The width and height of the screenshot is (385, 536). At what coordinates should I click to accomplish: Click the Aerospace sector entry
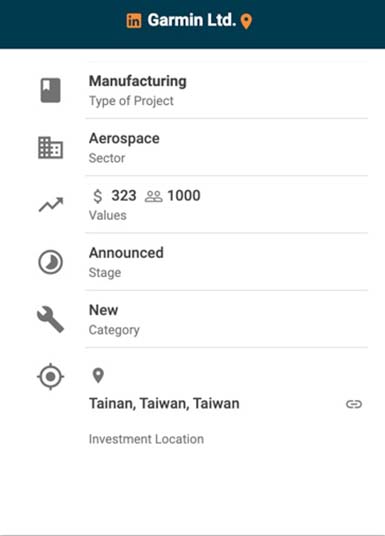pos(124,139)
